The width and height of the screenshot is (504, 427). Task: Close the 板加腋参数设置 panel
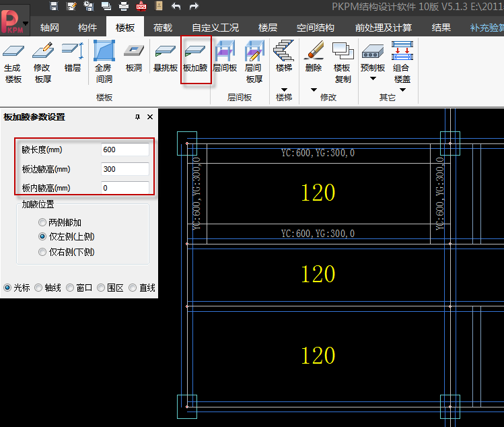tap(150, 117)
